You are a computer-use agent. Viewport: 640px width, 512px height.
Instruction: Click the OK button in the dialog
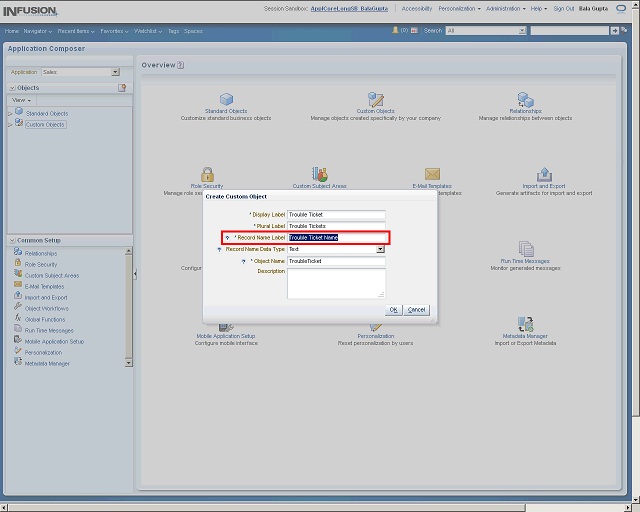(393, 310)
